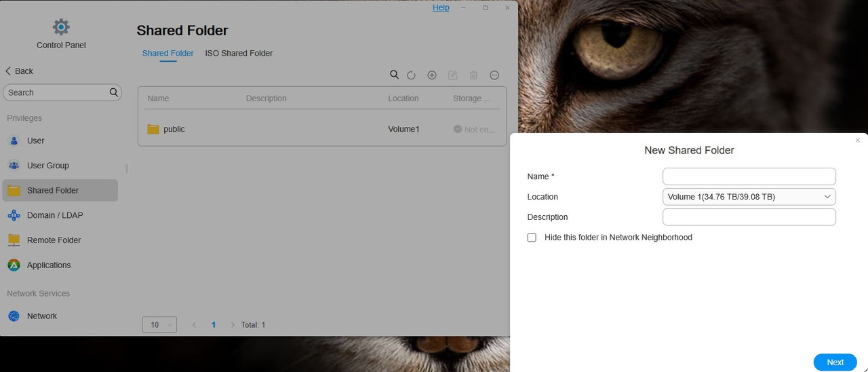Enable Hide this folder in Network Neighborhood

[532, 238]
